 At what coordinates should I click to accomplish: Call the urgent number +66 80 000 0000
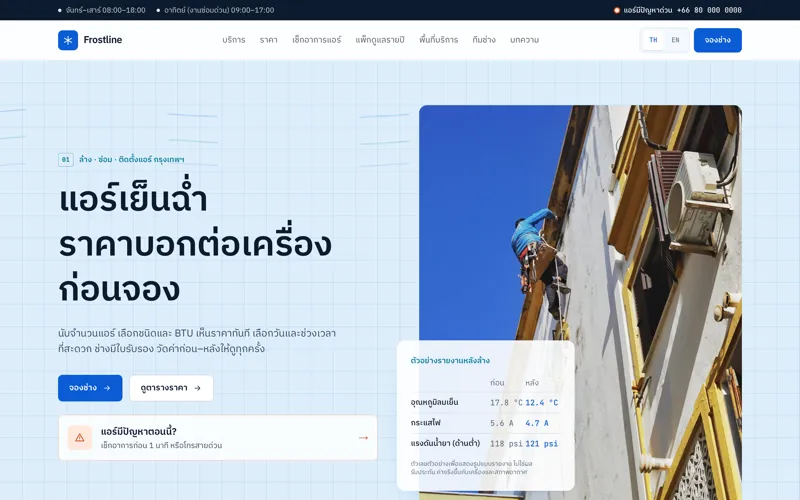[709, 10]
